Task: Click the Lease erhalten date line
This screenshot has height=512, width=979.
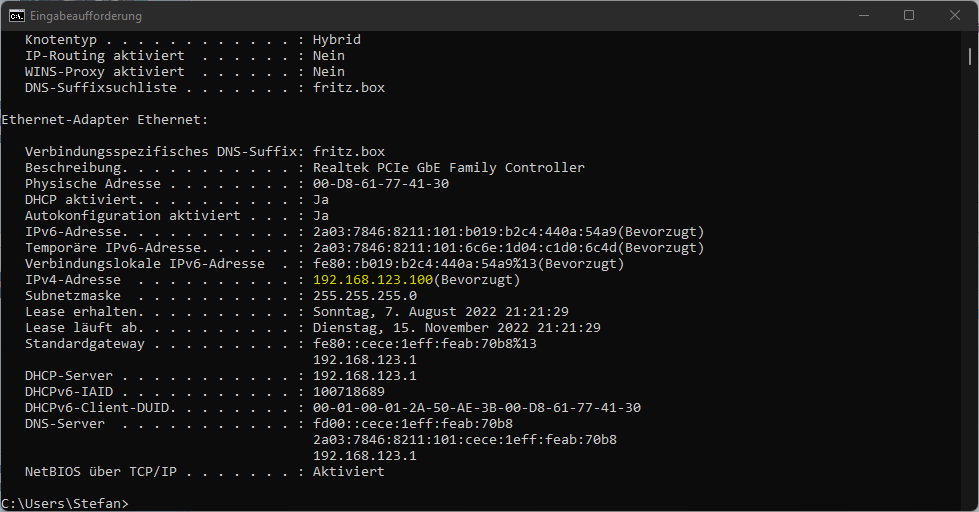Action: [297, 312]
